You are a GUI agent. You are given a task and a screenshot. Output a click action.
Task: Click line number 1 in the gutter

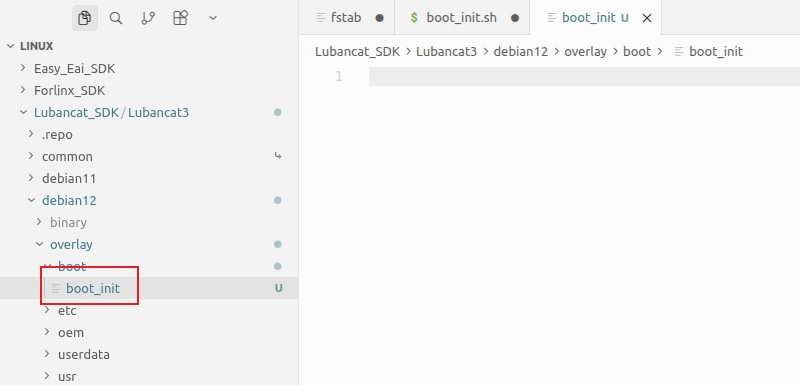tap(339, 76)
